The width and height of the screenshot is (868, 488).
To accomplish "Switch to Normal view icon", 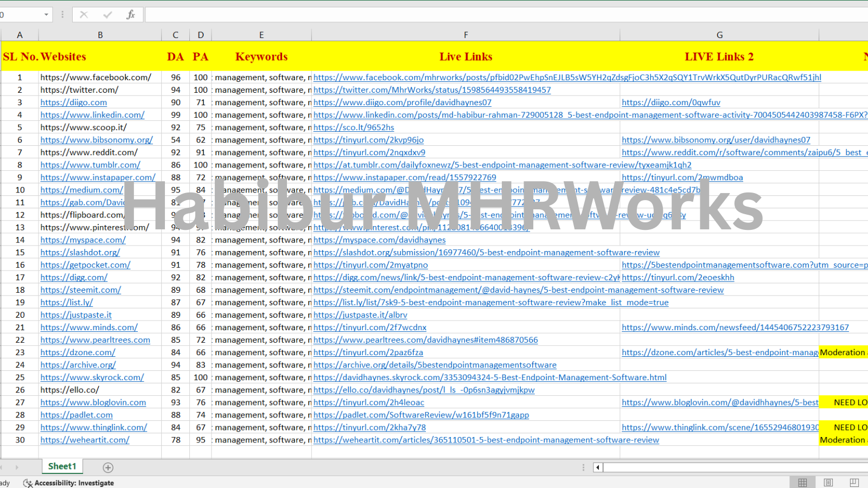I will coord(802,483).
